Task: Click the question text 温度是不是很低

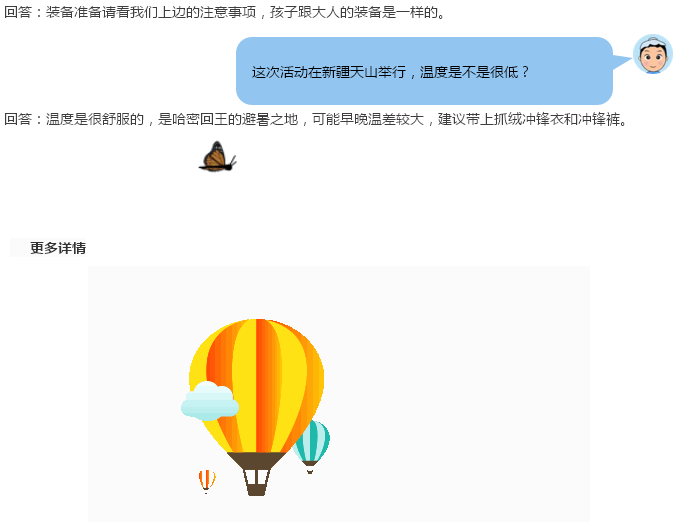Action: pyautogui.click(x=474, y=72)
